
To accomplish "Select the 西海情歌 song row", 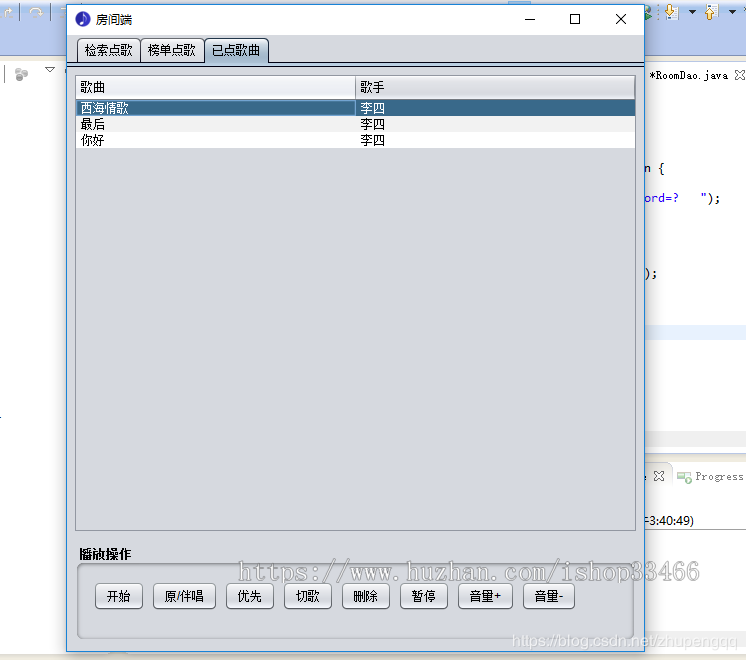I will click(355, 108).
